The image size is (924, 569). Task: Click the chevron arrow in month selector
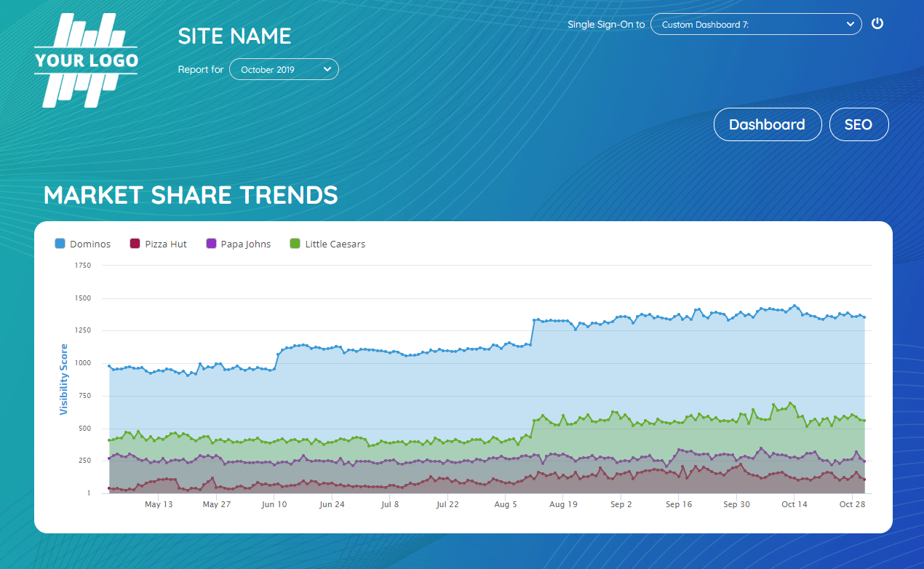tap(327, 69)
